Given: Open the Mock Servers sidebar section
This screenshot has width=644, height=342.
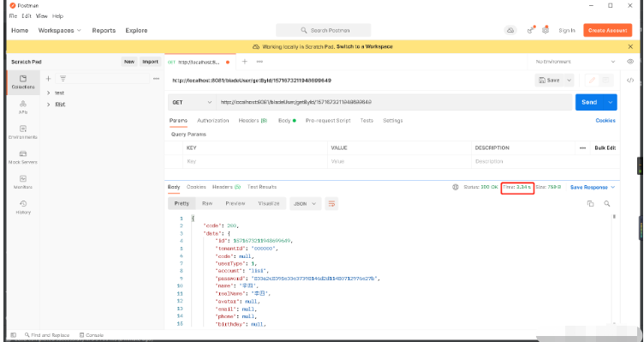Looking at the screenshot, I should pos(23,158).
